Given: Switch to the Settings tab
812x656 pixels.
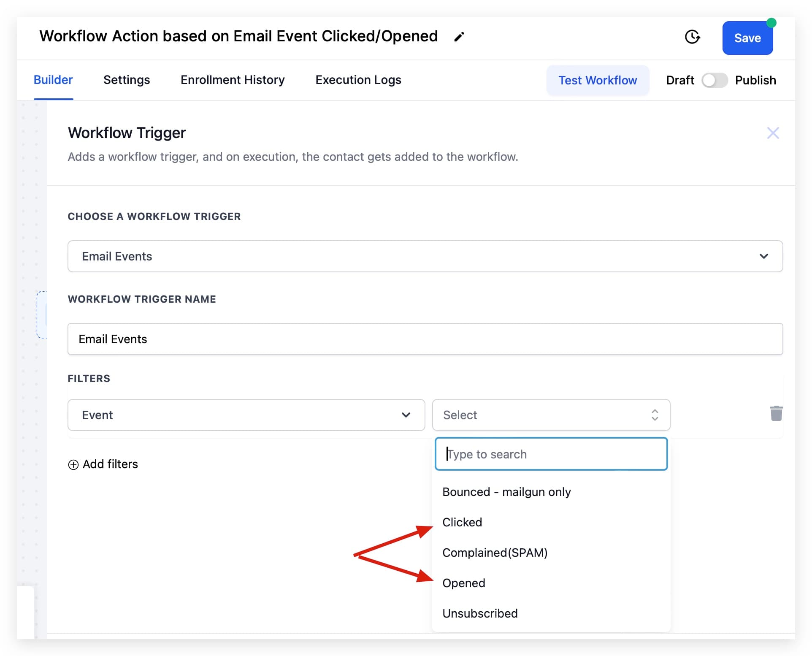Looking at the screenshot, I should coord(127,80).
